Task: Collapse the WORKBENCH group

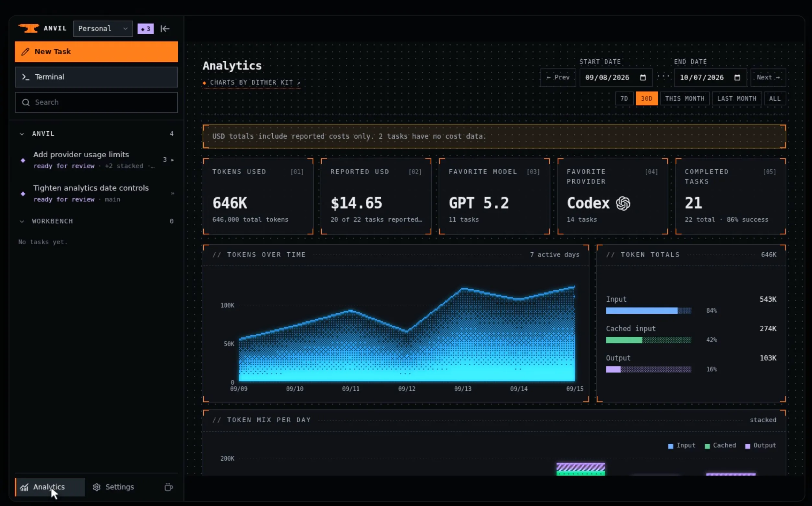Action: coord(22,221)
